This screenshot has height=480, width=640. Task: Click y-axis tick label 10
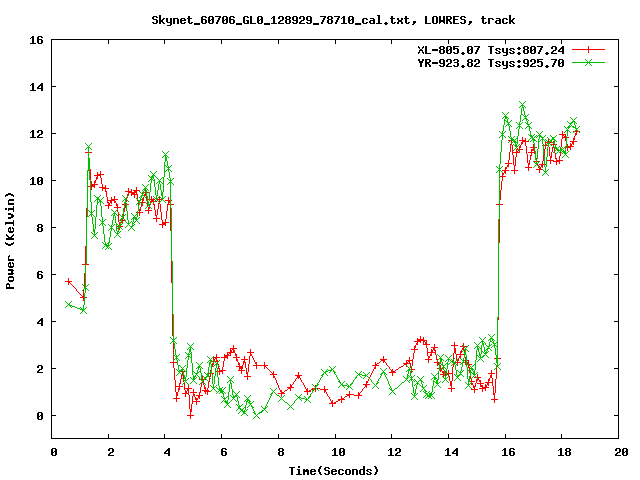[36, 181]
